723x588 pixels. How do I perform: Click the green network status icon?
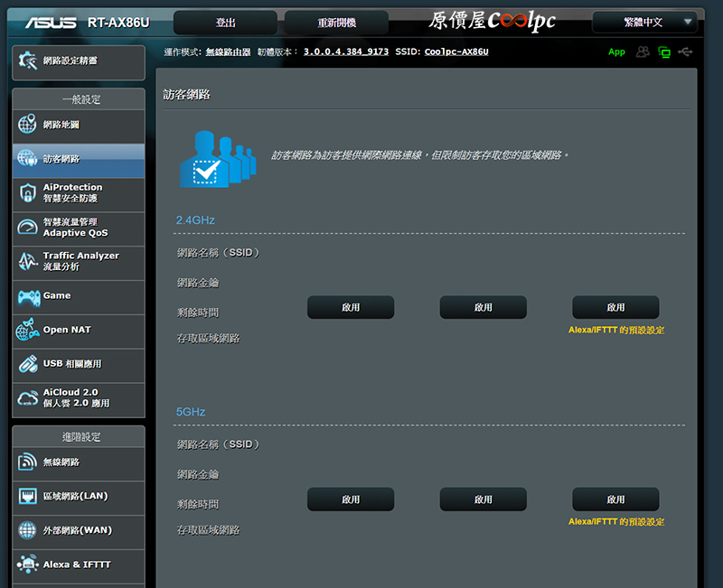(x=664, y=51)
